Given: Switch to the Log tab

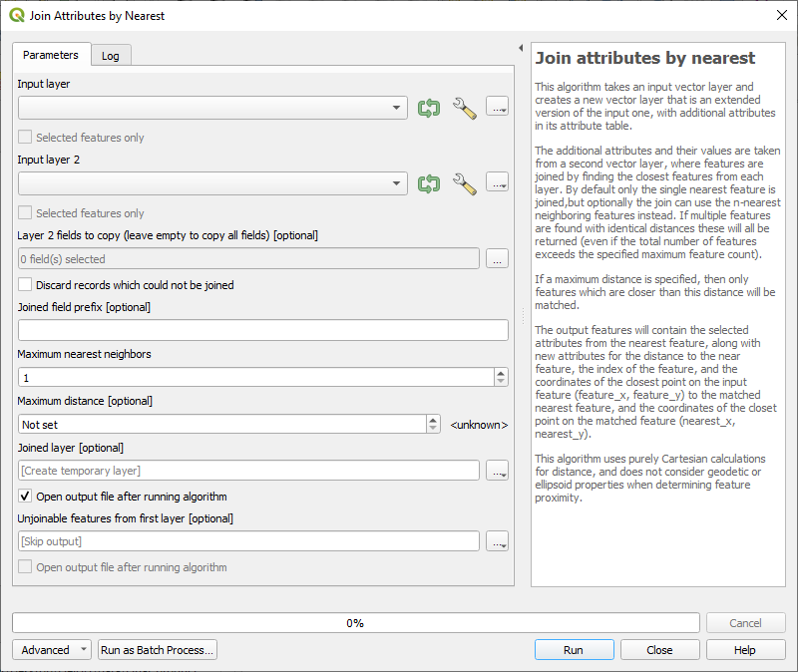Looking at the screenshot, I should click(x=111, y=56).
